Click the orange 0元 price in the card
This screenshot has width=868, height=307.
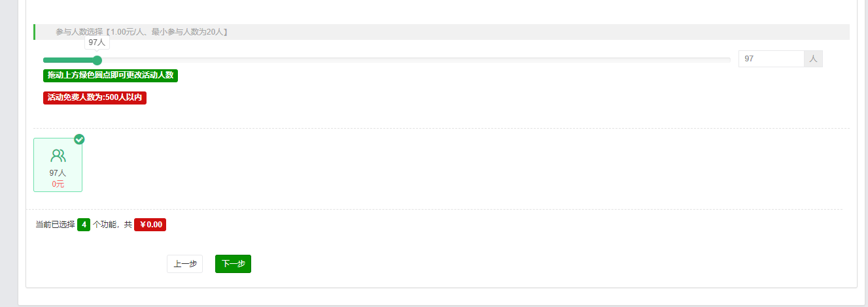58,184
